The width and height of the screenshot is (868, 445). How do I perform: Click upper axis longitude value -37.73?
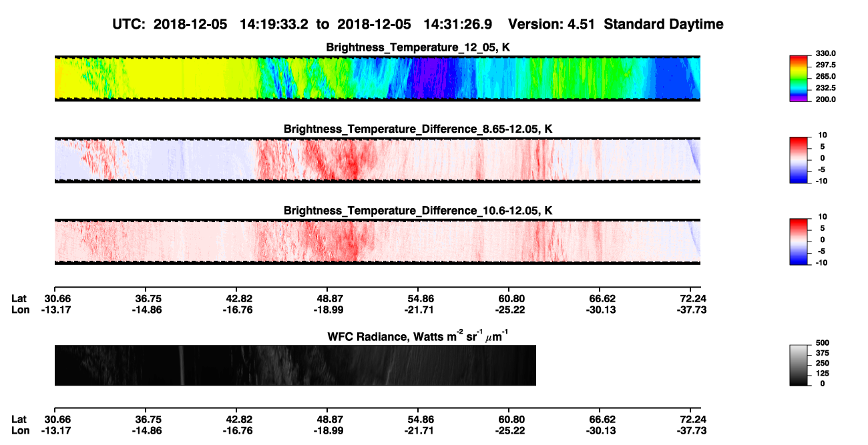pos(690,310)
